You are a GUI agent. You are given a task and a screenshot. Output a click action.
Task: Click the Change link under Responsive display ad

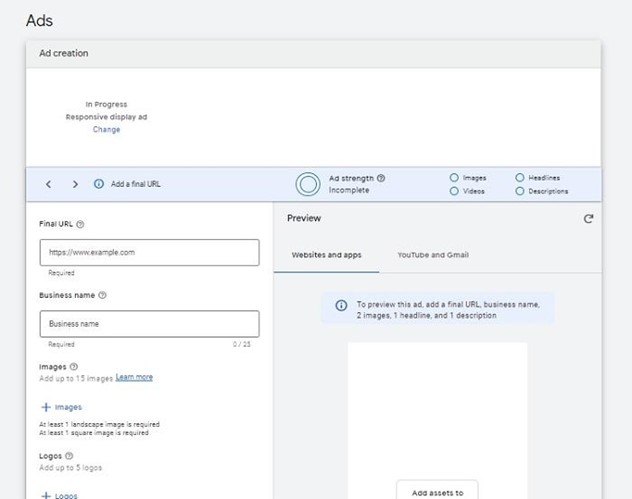pos(106,129)
